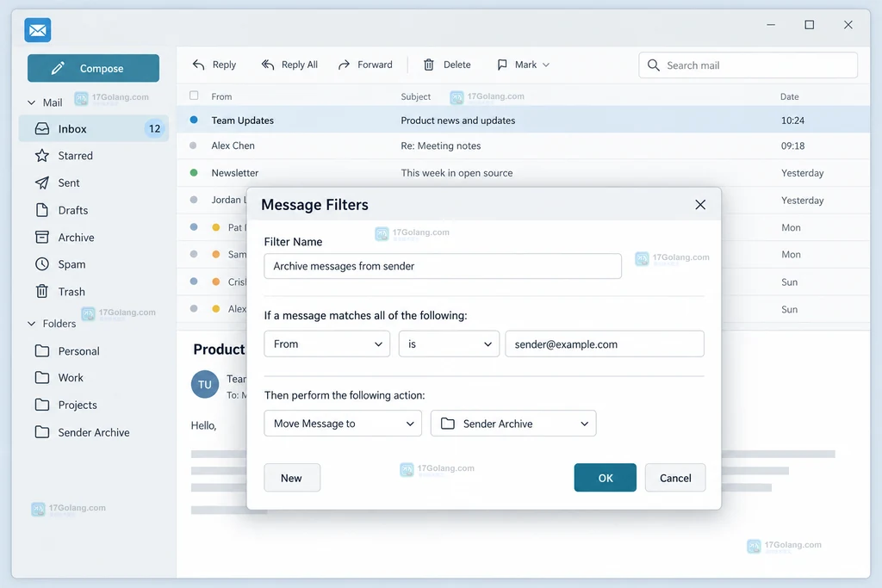Click the New filter button
Image resolution: width=882 pixels, height=588 pixels.
pyautogui.click(x=292, y=478)
